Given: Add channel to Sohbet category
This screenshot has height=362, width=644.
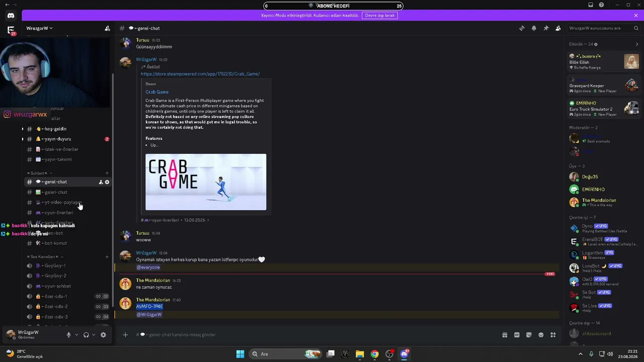Looking at the screenshot, I should tap(107, 173).
